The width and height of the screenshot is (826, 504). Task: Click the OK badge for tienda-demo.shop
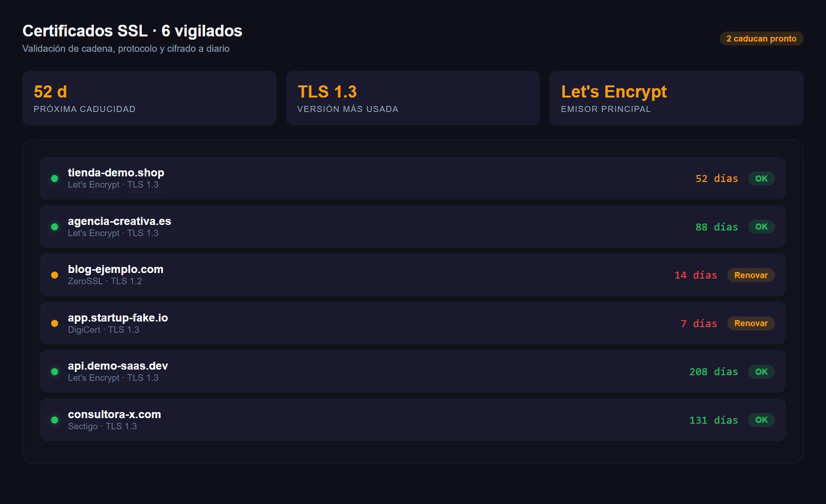click(x=761, y=178)
